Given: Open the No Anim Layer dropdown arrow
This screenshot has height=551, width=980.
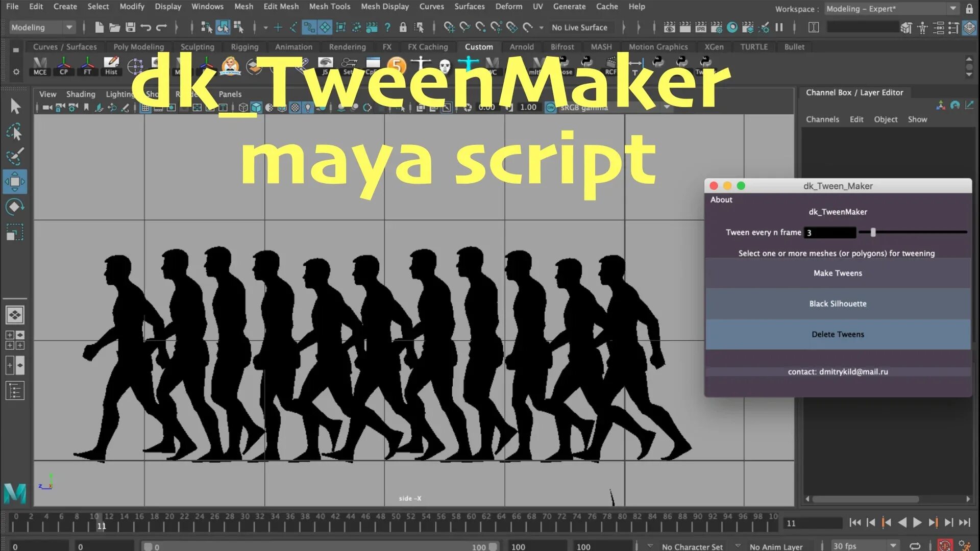Looking at the screenshot, I should (x=738, y=546).
